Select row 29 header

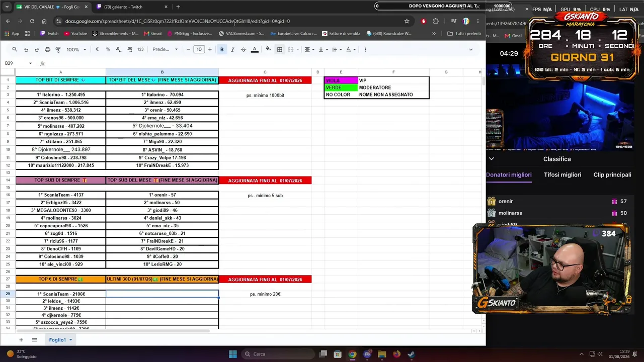8,294
